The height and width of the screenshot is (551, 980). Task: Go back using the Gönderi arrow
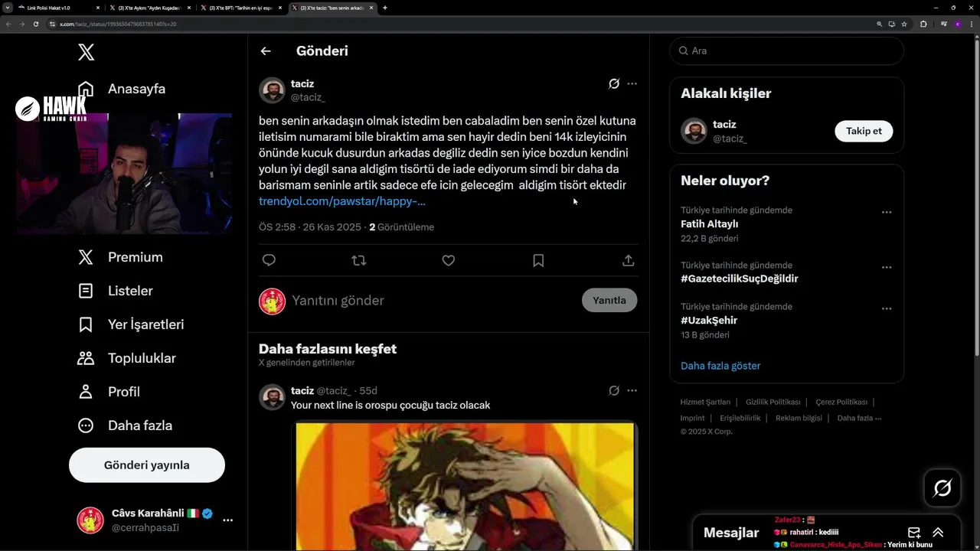[266, 51]
